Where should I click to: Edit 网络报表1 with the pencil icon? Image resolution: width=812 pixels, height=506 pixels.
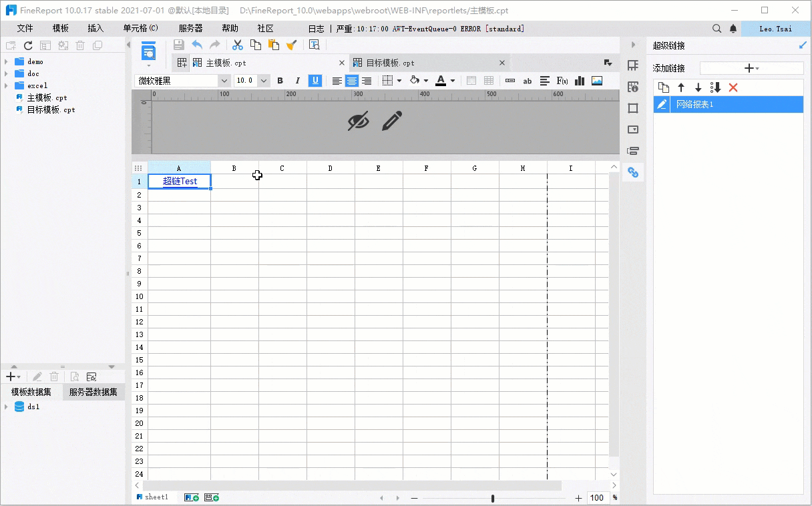click(662, 104)
